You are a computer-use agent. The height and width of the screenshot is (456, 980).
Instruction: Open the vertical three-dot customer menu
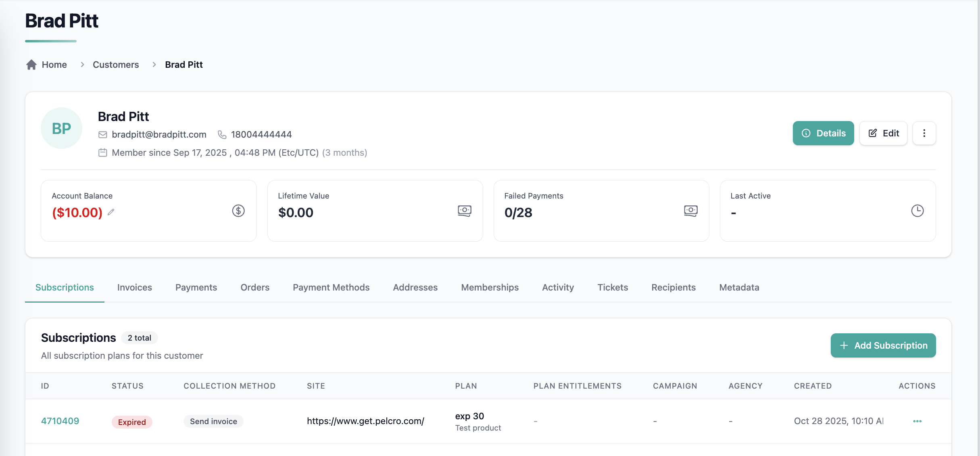pos(924,133)
